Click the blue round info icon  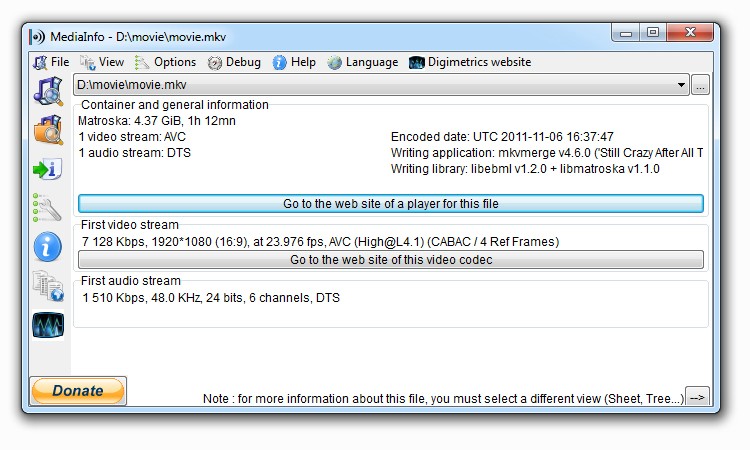[47, 247]
